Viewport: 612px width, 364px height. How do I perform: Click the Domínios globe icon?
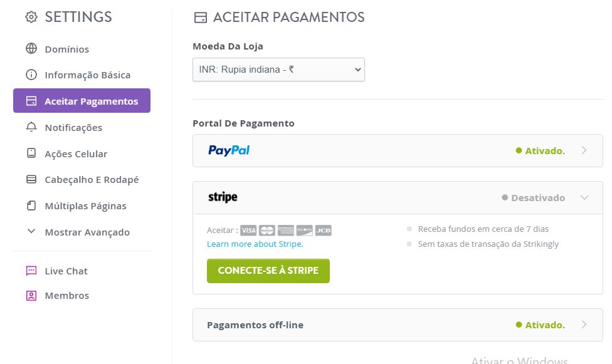(31, 49)
